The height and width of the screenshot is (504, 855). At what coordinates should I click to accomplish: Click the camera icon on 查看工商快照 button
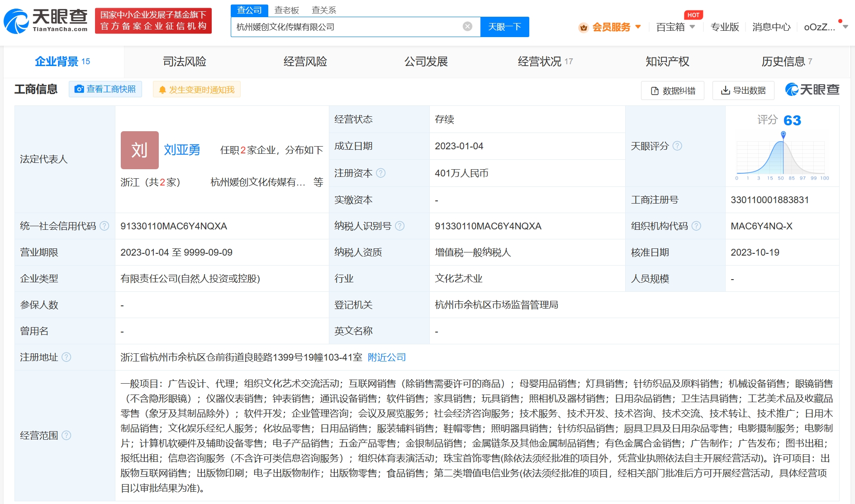pos(79,89)
